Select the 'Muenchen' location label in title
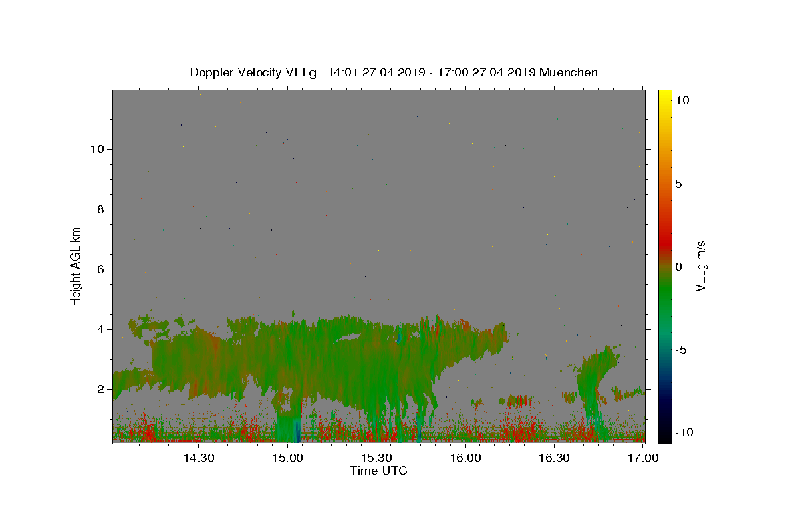Screen dimensions: 798x532 click(569, 72)
